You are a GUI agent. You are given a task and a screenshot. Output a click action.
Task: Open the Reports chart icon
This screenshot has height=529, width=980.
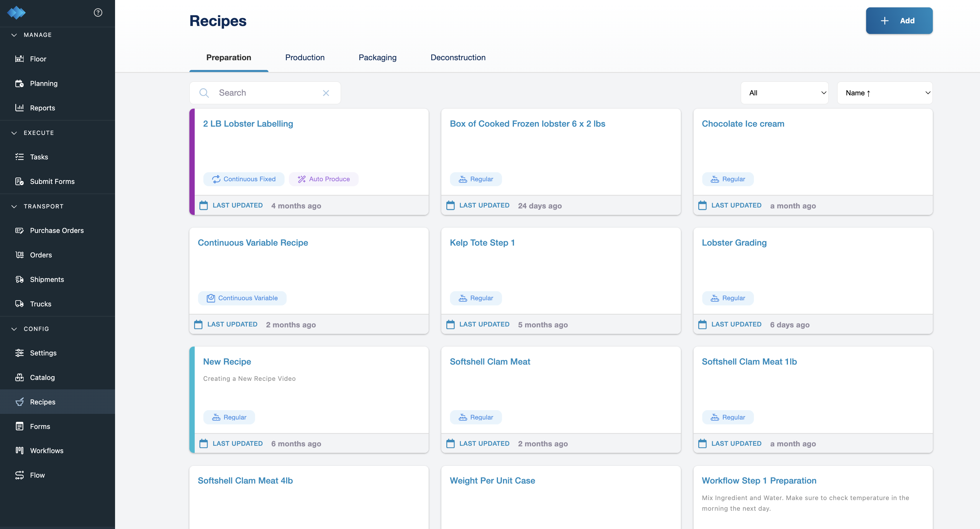[x=19, y=108]
